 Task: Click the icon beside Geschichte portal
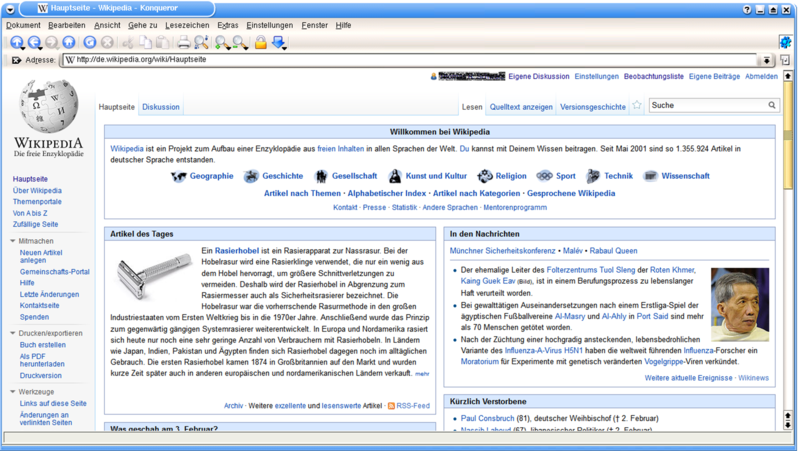[x=251, y=177]
